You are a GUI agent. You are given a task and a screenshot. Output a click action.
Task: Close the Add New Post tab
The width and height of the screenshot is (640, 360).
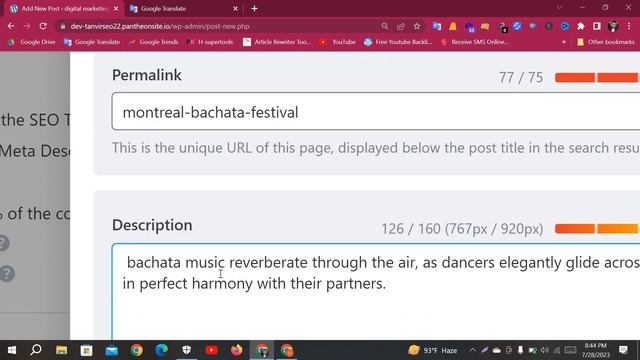pyautogui.click(x=116, y=9)
